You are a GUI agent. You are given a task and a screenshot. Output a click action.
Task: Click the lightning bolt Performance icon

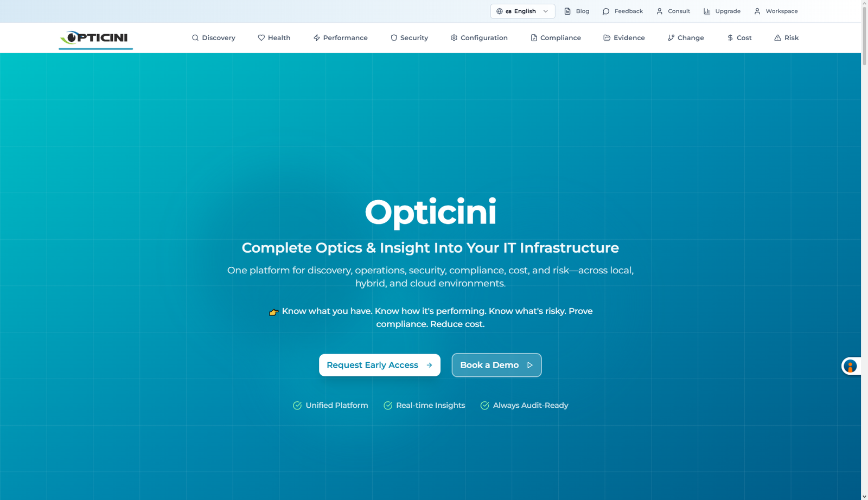coord(316,38)
